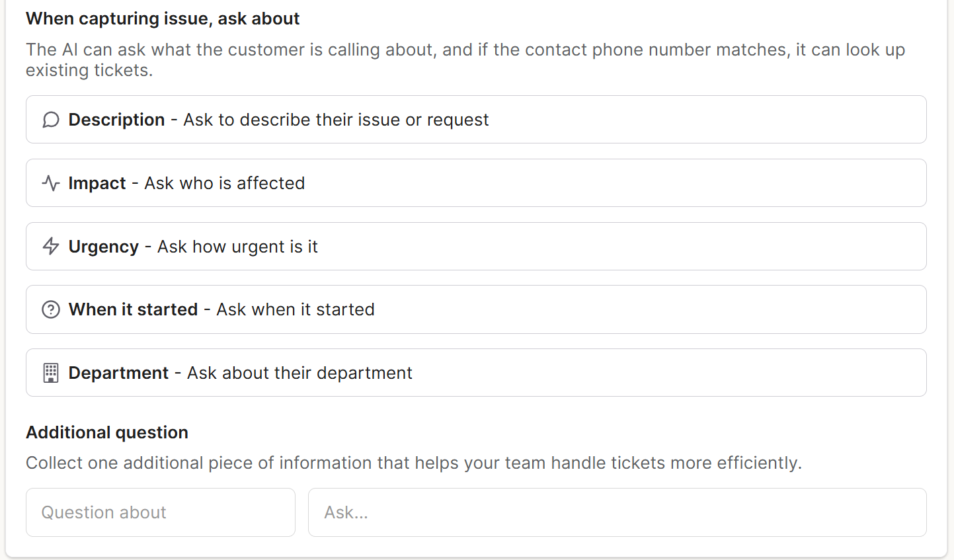954x560 pixels.
Task: Select the bold Description label
Action: pos(116,120)
